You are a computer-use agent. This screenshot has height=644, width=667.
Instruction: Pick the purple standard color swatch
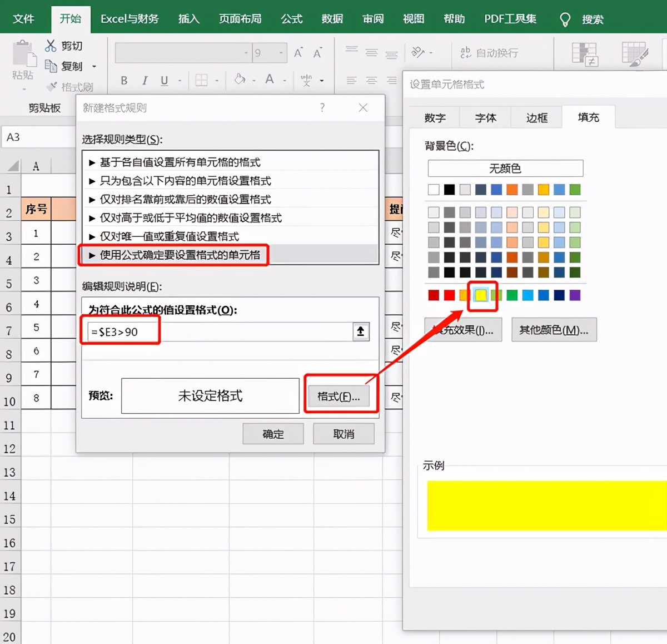[575, 295]
